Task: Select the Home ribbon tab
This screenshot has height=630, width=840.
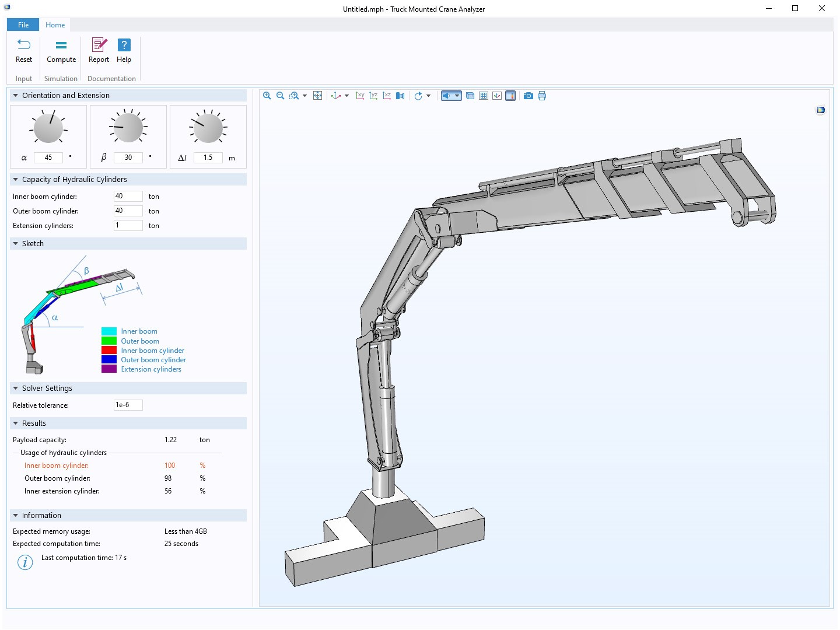Action: (55, 24)
